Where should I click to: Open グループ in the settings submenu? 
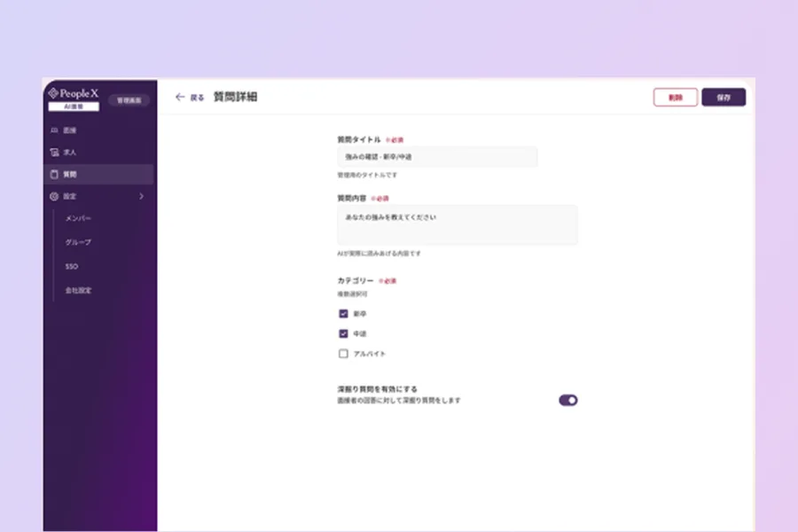78,242
